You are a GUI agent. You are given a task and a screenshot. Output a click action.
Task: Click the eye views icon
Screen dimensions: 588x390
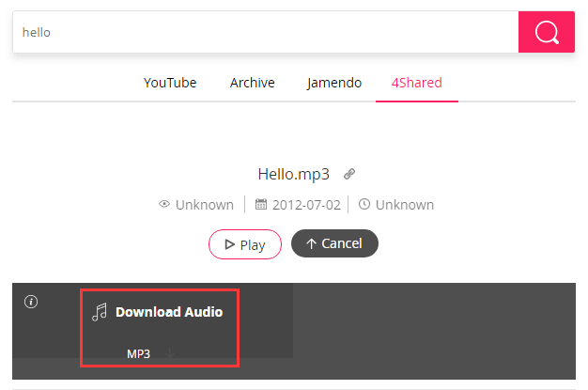point(164,204)
